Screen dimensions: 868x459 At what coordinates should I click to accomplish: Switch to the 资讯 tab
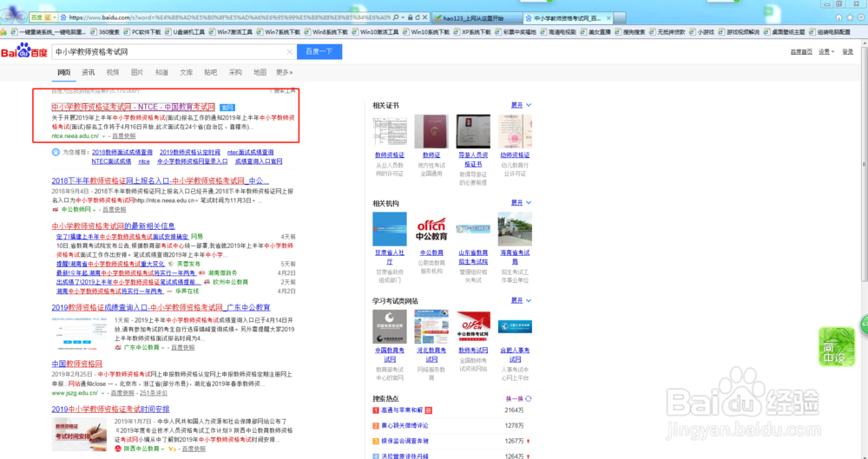coord(88,73)
